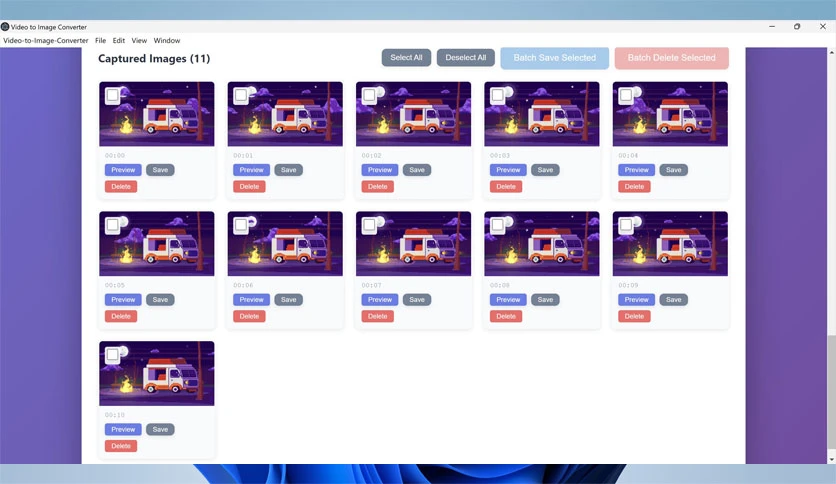Save the 00:02 captured image
Image resolution: width=836 pixels, height=484 pixels.
[417, 170]
